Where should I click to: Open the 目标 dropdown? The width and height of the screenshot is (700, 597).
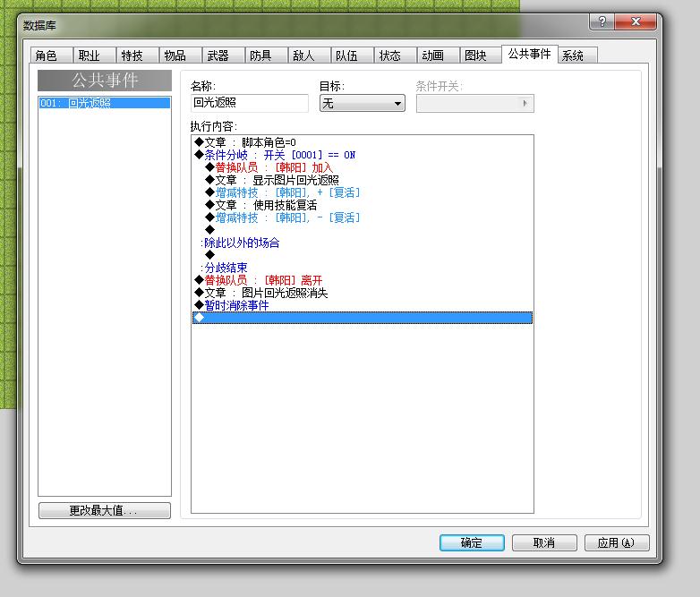[362, 104]
